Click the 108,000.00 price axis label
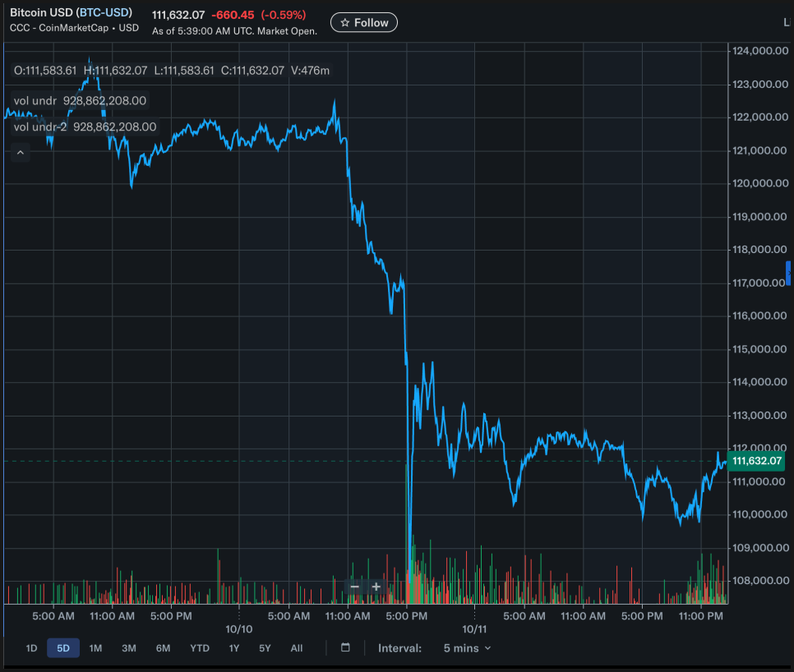This screenshot has width=794, height=672. [760, 581]
